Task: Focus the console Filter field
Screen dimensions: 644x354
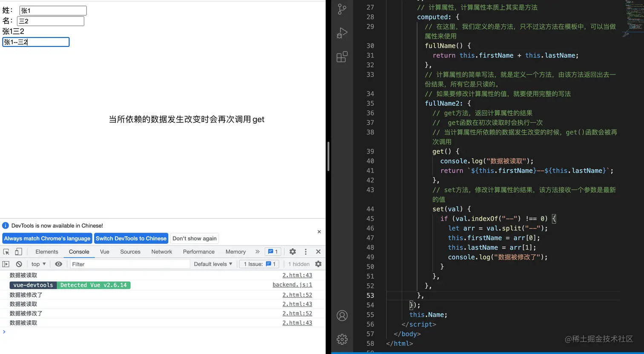Action: 130,264
